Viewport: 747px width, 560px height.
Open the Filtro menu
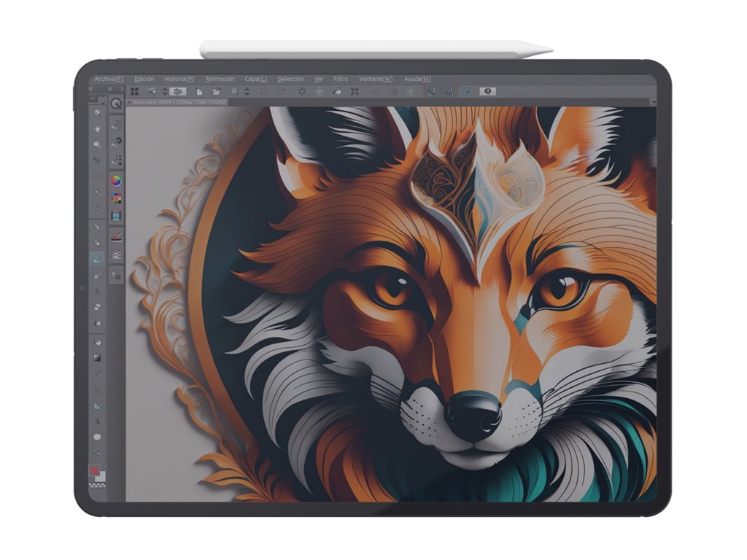[x=341, y=79]
